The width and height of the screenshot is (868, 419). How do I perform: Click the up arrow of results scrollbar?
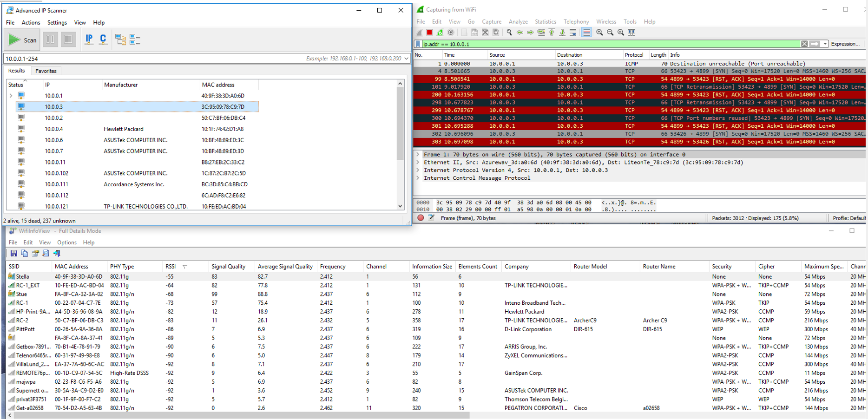(400, 84)
